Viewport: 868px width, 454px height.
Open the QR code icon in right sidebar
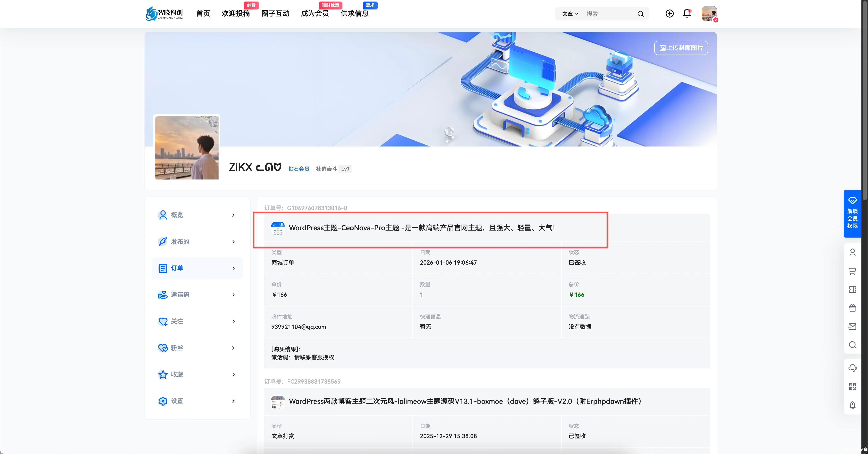[x=853, y=386]
